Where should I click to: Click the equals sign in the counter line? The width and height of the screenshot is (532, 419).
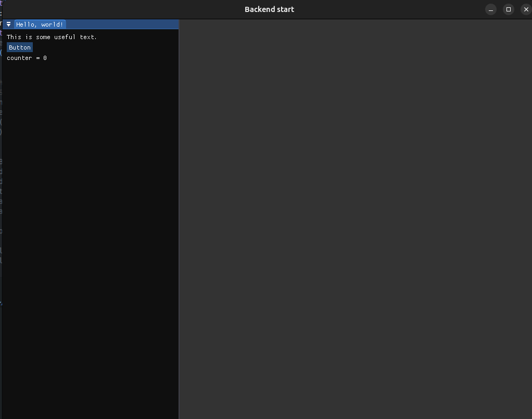tap(37, 58)
